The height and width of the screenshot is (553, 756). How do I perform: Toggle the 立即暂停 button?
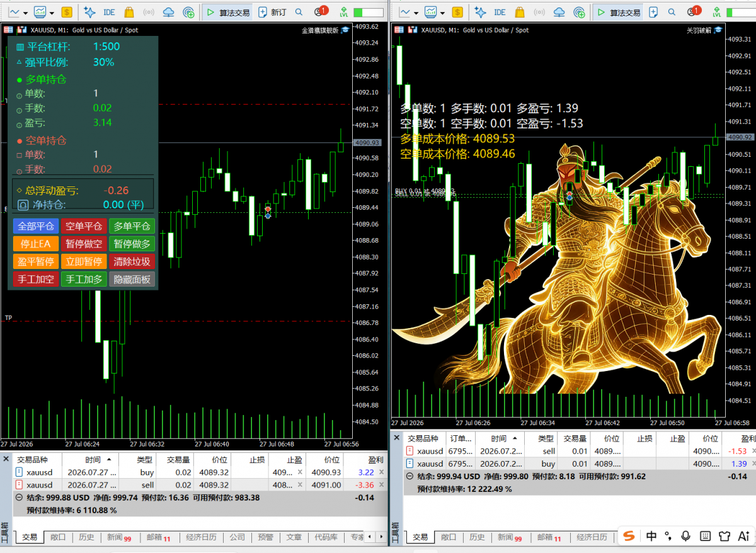tap(84, 261)
